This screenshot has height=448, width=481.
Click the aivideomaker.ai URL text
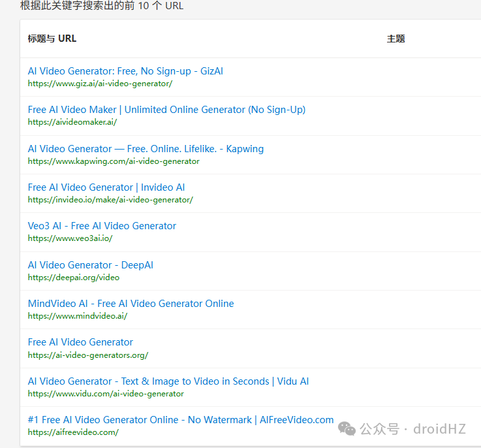point(72,122)
